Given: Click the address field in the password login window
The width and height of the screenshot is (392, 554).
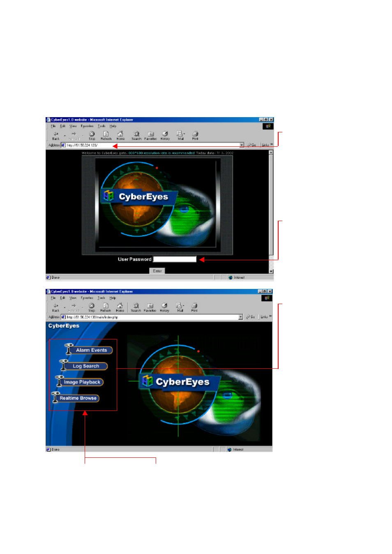Looking at the screenshot, I should 152,145.
